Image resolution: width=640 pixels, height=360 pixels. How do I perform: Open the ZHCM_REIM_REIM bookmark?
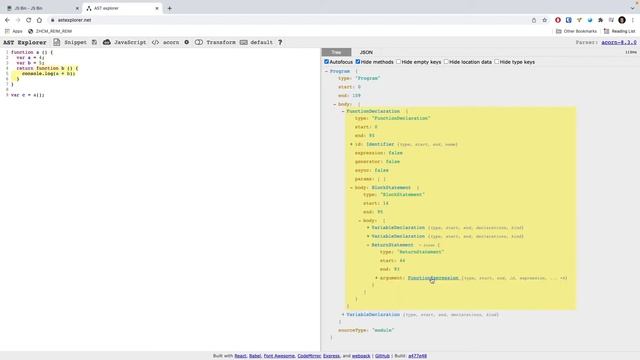(50, 31)
